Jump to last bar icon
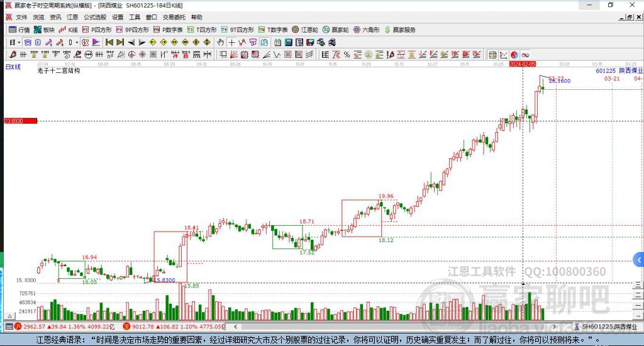 120,42
